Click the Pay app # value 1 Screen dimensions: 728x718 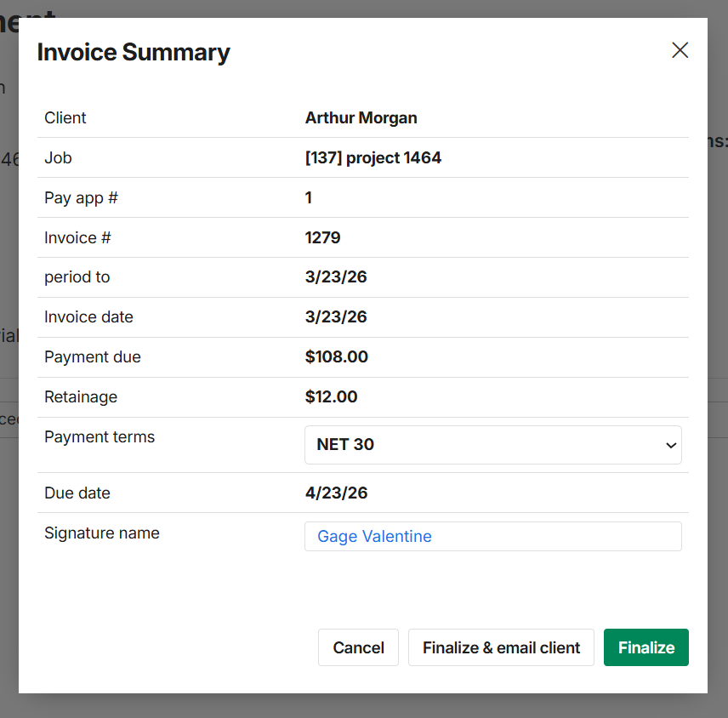pyautogui.click(x=309, y=198)
